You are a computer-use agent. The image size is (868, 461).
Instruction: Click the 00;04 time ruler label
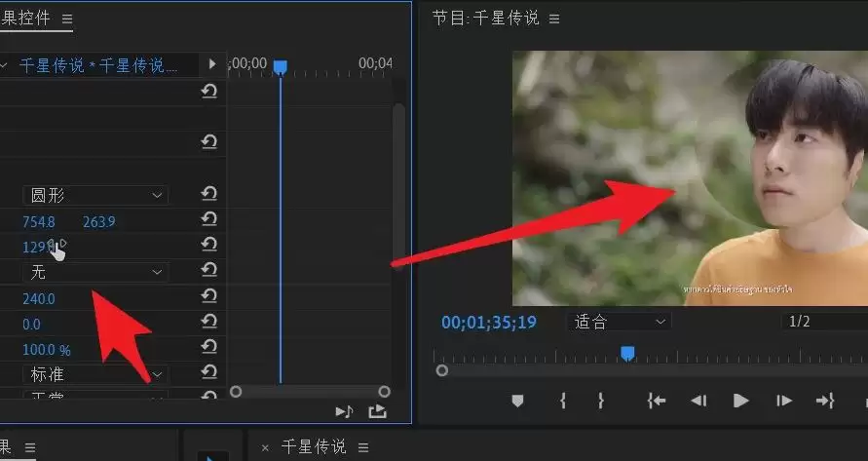click(375, 63)
